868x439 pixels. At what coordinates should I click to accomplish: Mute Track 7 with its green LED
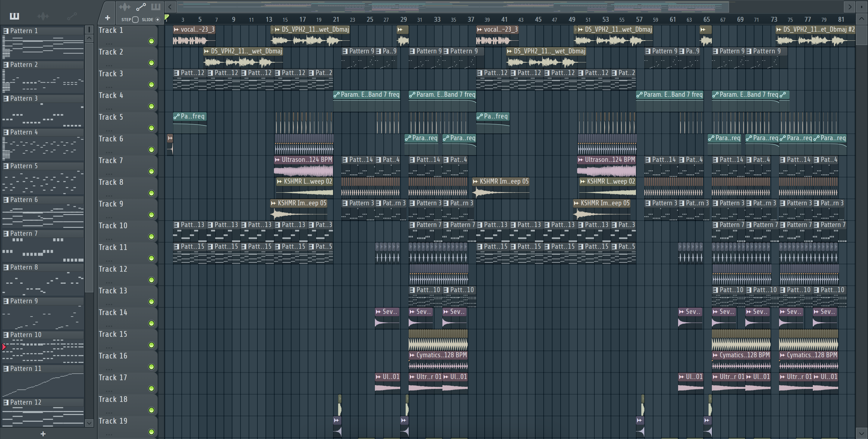(151, 171)
